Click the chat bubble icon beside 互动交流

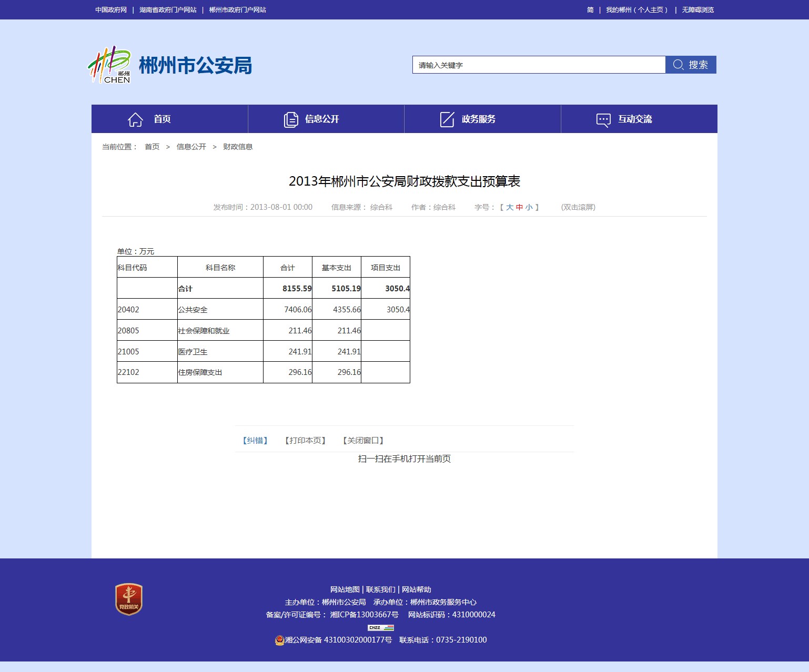click(x=603, y=120)
